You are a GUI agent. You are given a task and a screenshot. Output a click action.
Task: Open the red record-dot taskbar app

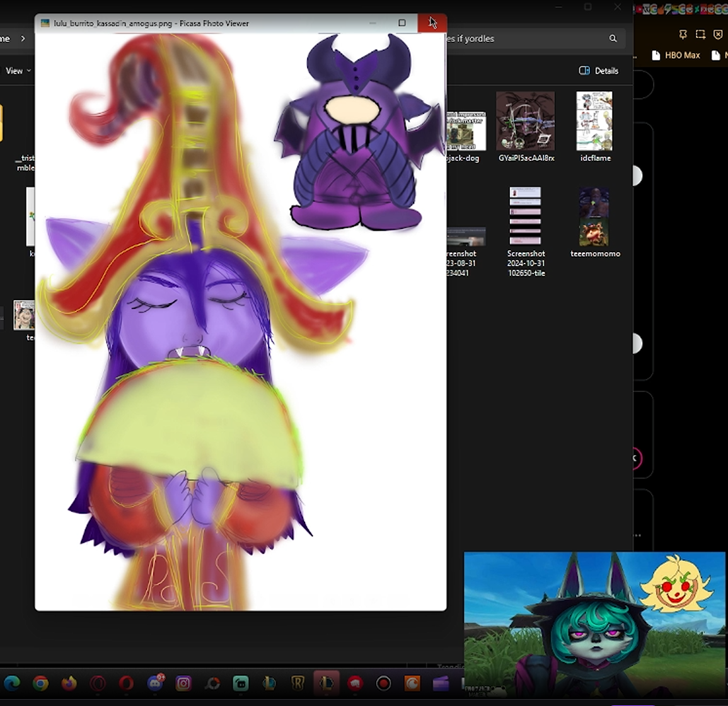[x=383, y=683]
